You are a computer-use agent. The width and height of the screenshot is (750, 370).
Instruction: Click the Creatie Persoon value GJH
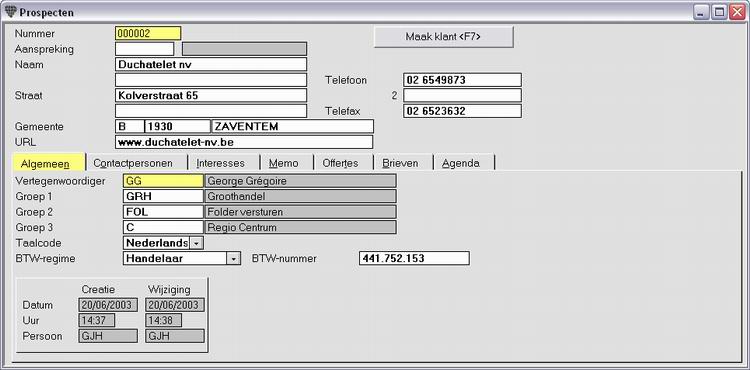tap(108, 336)
